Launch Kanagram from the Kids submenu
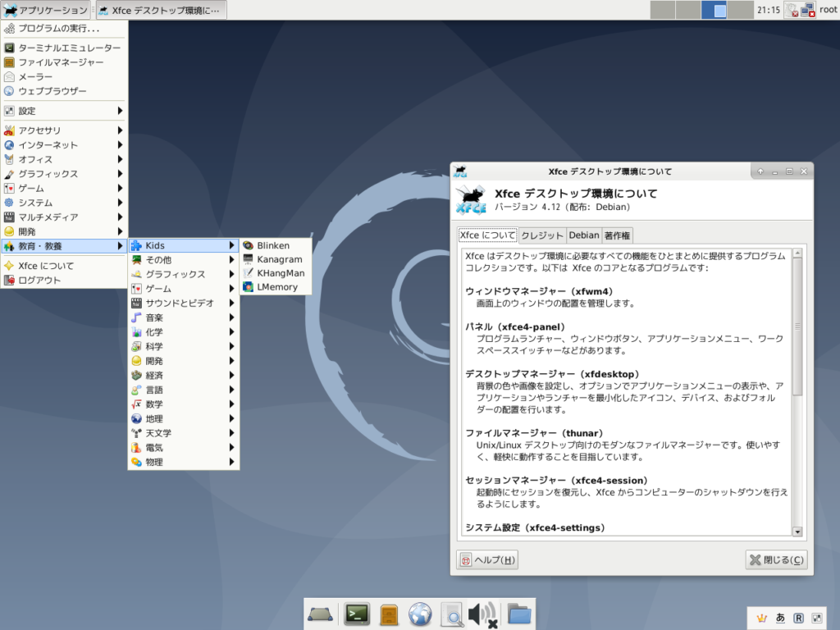This screenshot has height=630, width=840. [x=274, y=259]
